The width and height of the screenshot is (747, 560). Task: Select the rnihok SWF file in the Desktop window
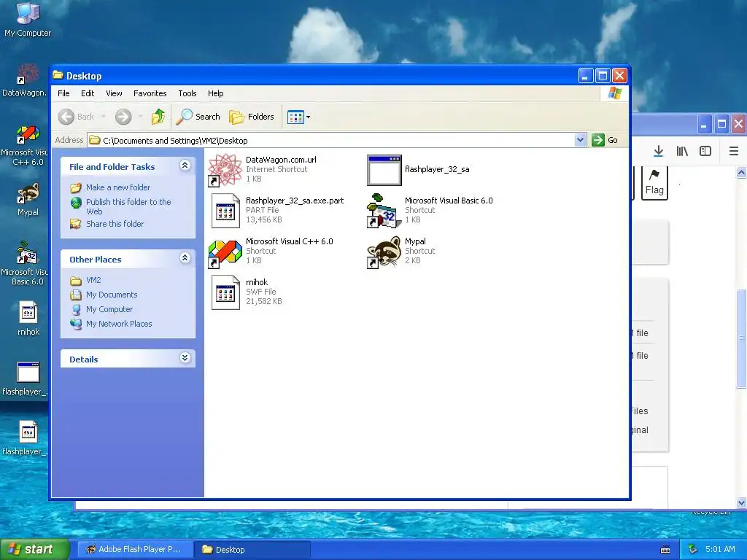click(x=225, y=292)
